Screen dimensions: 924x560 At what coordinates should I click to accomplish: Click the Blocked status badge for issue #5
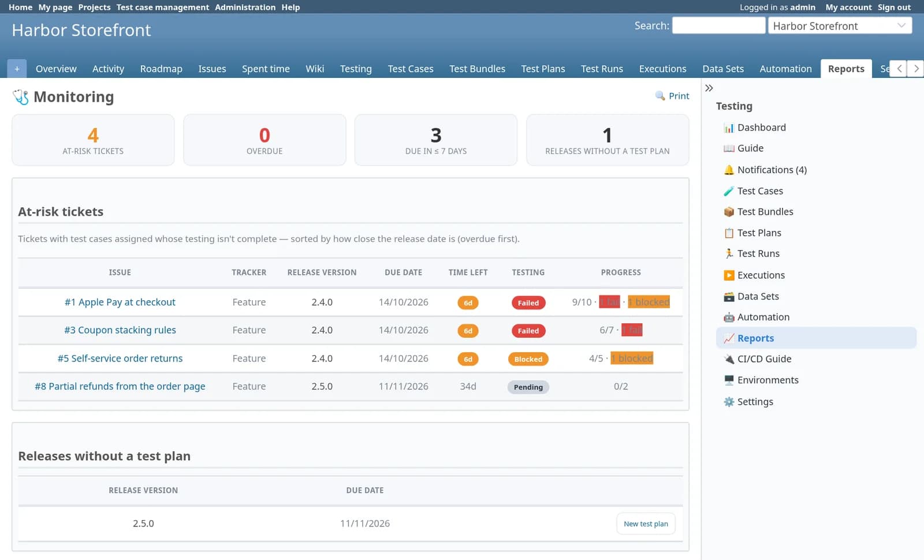528,359
